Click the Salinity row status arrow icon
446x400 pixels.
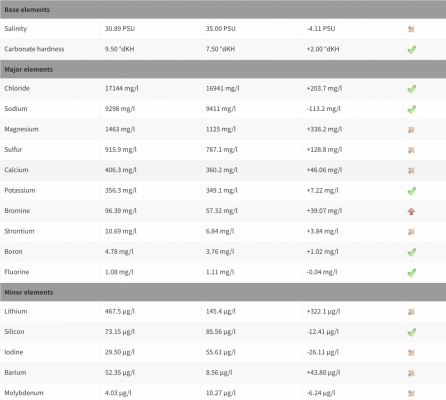411,29
